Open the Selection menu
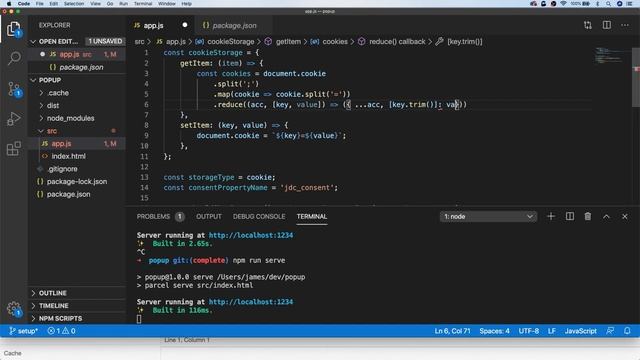 tap(74, 4)
